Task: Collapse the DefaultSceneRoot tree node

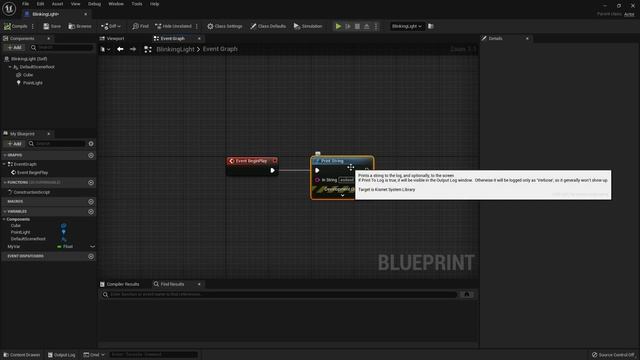Action: 10,67
